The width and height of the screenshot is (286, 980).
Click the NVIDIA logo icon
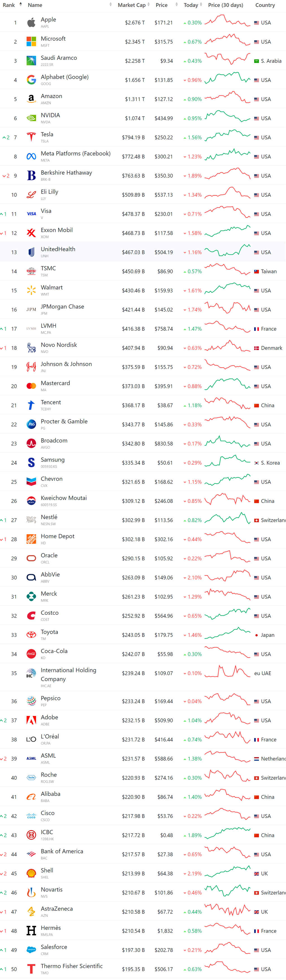(31, 118)
